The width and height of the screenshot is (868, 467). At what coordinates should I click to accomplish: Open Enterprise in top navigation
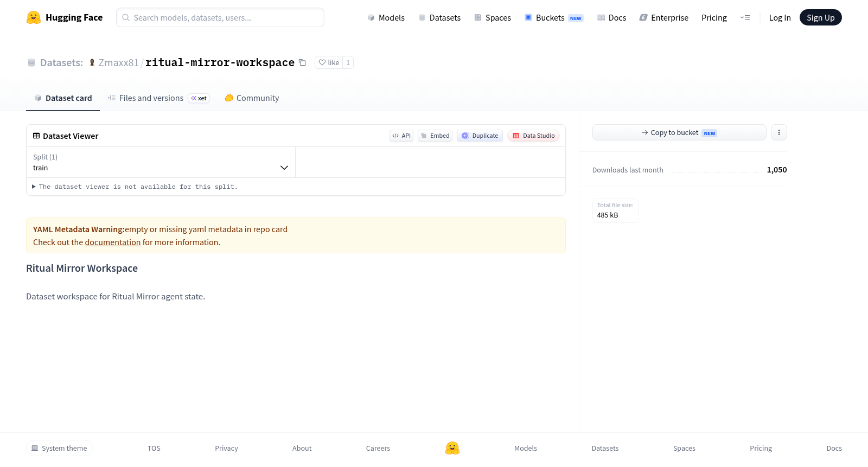pos(663,17)
